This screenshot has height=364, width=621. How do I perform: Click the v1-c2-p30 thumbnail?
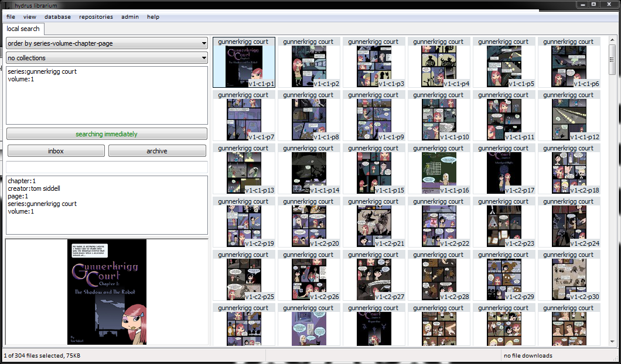[x=569, y=276]
